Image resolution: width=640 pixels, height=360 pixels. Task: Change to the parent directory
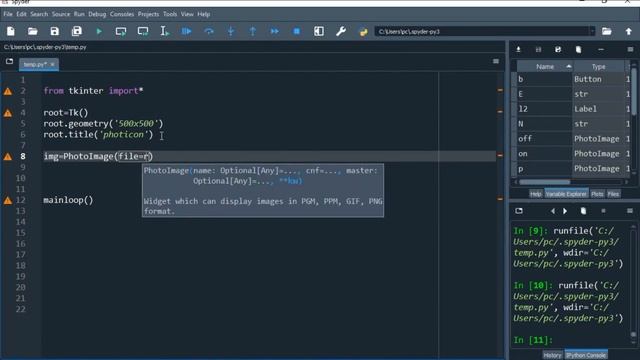coord(629,31)
